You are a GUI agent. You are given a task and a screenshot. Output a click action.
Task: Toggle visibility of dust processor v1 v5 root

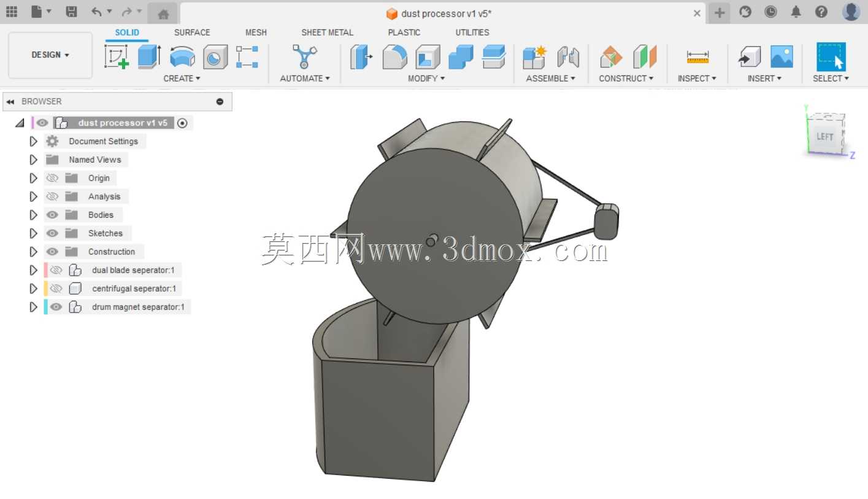(42, 123)
